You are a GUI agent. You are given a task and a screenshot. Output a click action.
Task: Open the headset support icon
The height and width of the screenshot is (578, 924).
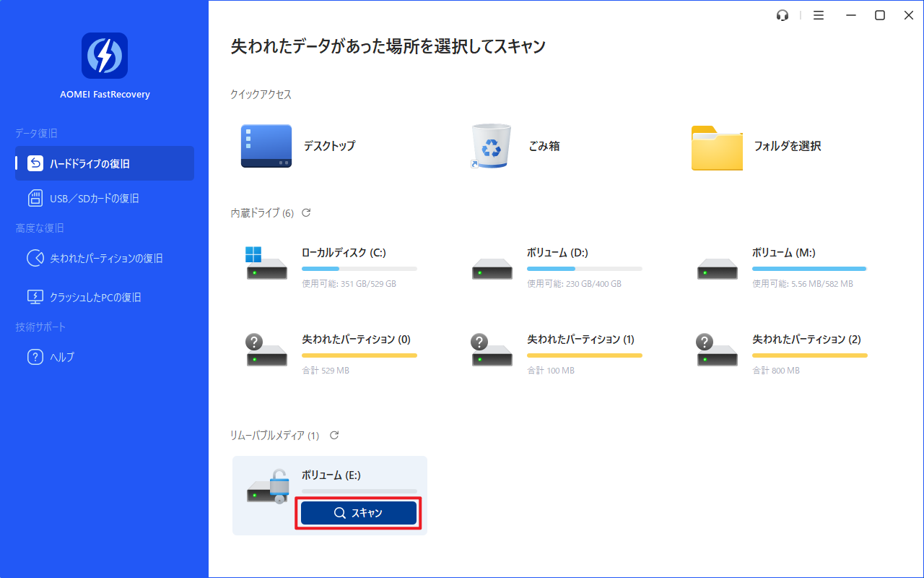tap(783, 15)
